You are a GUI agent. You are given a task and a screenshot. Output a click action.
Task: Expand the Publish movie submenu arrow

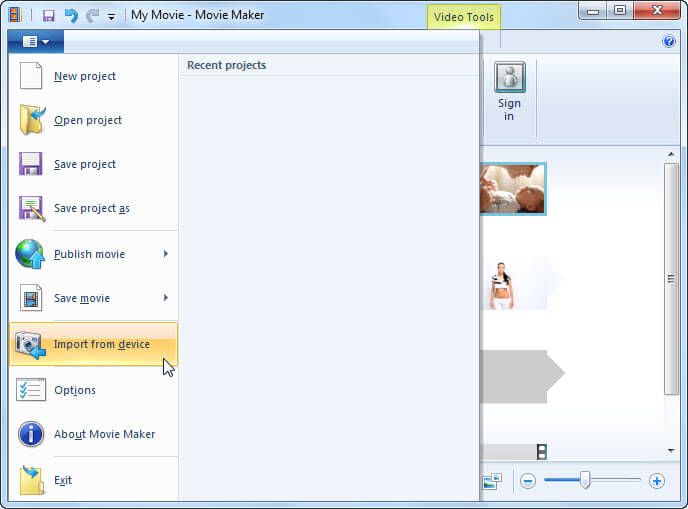click(x=165, y=254)
